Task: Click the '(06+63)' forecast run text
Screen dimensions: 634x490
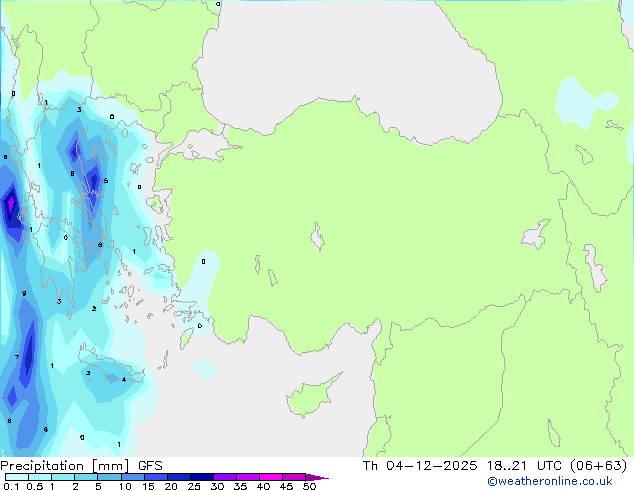Action: tap(599, 466)
